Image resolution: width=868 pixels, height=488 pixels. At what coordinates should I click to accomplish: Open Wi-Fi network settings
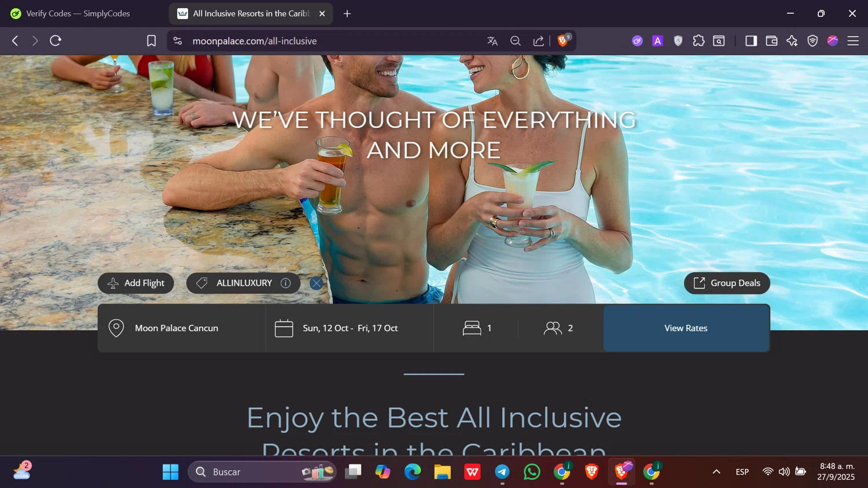(768, 472)
